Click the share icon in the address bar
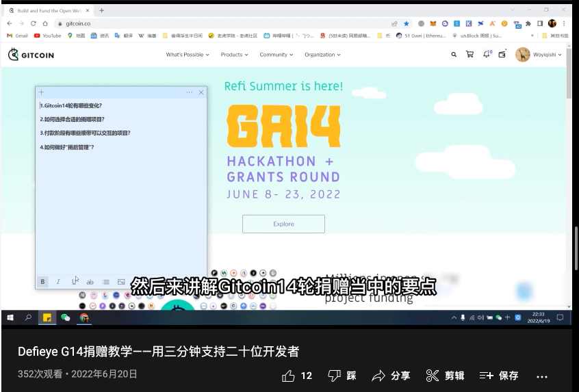 point(394,24)
